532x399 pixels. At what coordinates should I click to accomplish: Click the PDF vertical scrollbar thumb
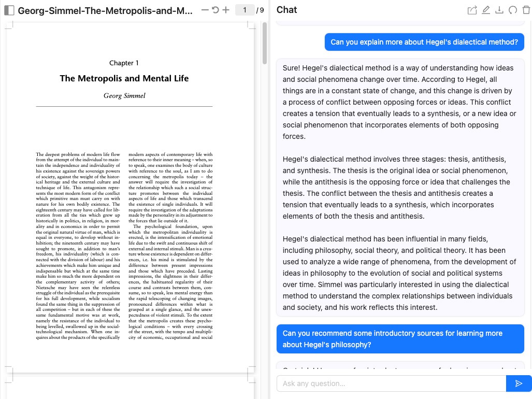[x=265, y=43]
